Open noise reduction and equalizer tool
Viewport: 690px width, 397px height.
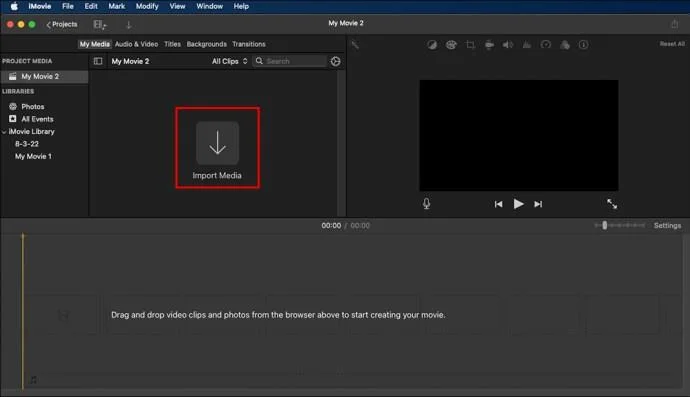pos(527,44)
